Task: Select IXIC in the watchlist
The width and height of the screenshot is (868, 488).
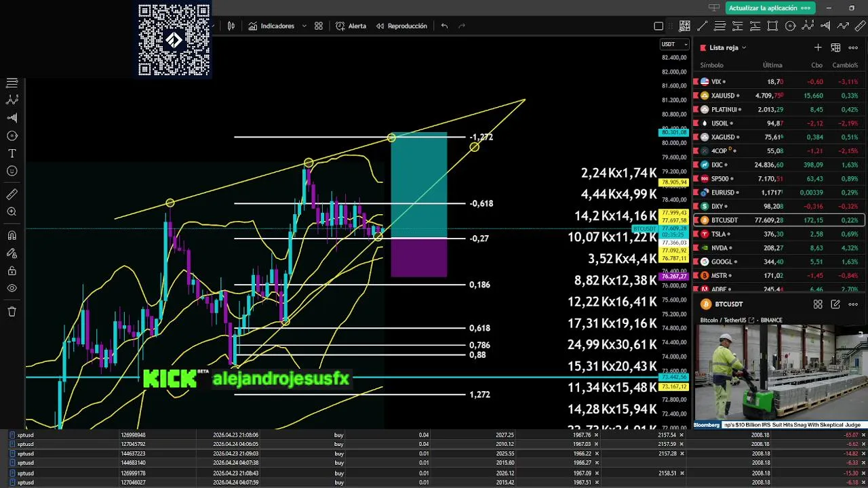Action: click(x=778, y=165)
